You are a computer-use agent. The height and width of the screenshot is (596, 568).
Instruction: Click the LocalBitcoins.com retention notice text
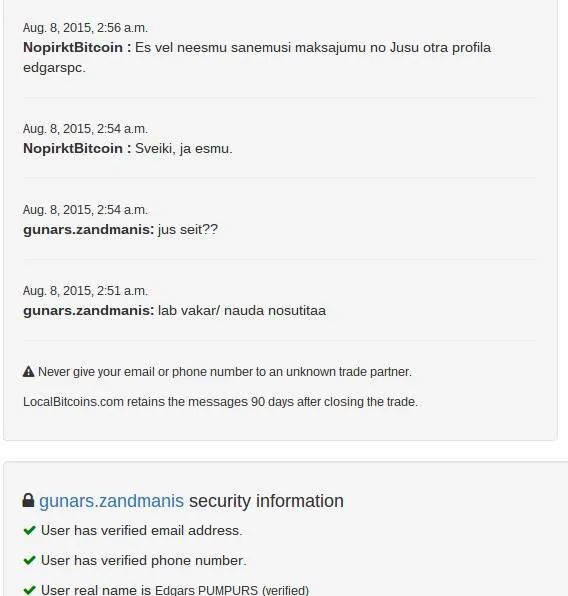[x=221, y=402]
